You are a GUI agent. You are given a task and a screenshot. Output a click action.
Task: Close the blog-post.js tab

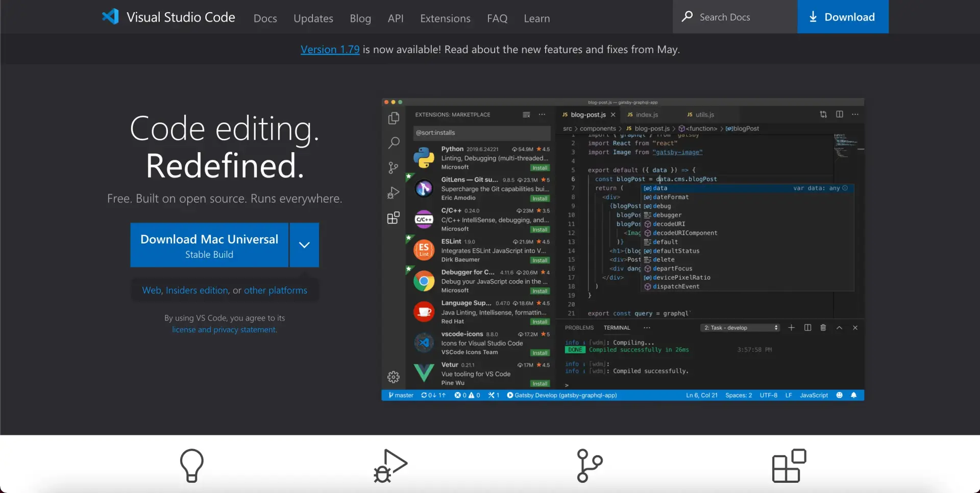[613, 115]
